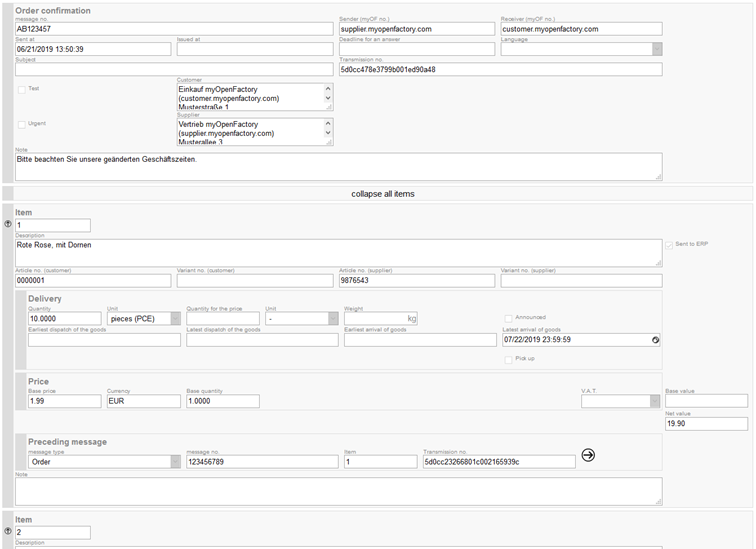Click the header Transmission no. field
This screenshot has height=549, width=756.
500,69
